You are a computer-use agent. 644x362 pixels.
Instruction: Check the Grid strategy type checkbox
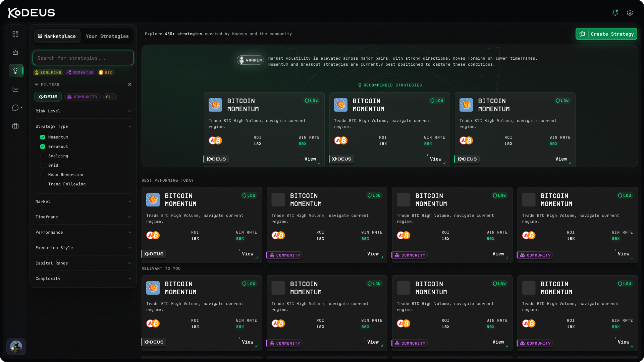[43, 165]
